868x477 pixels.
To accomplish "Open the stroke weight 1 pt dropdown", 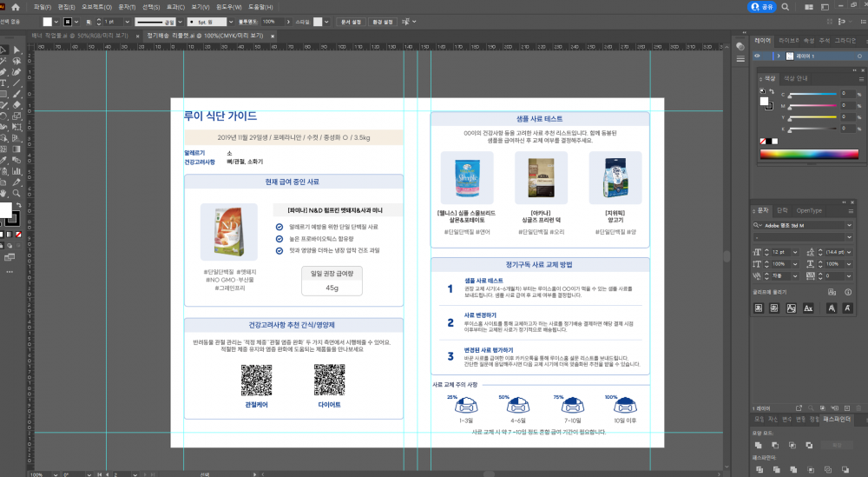I will click(x=127, y=22).
